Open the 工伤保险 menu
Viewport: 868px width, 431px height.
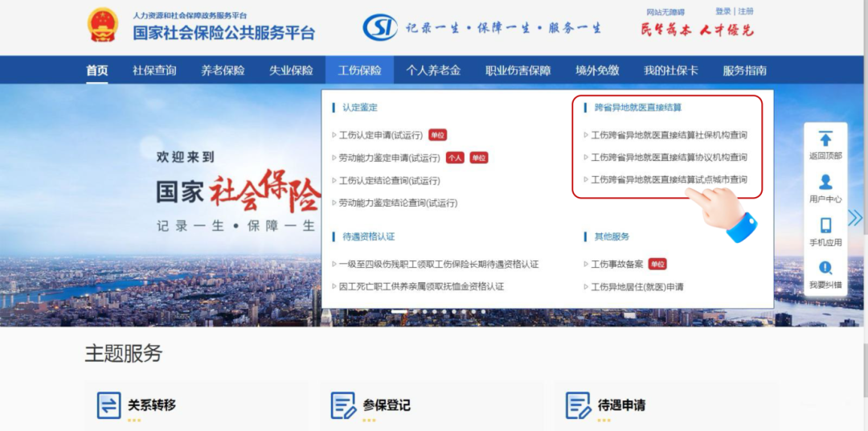pyautogui.click(x=360, y=70)
